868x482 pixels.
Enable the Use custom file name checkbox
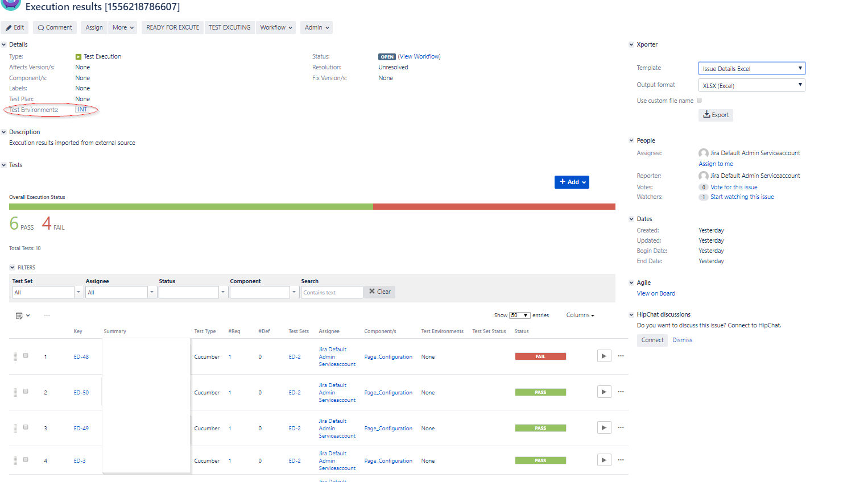pyautogui.click(x=699, y=100)
